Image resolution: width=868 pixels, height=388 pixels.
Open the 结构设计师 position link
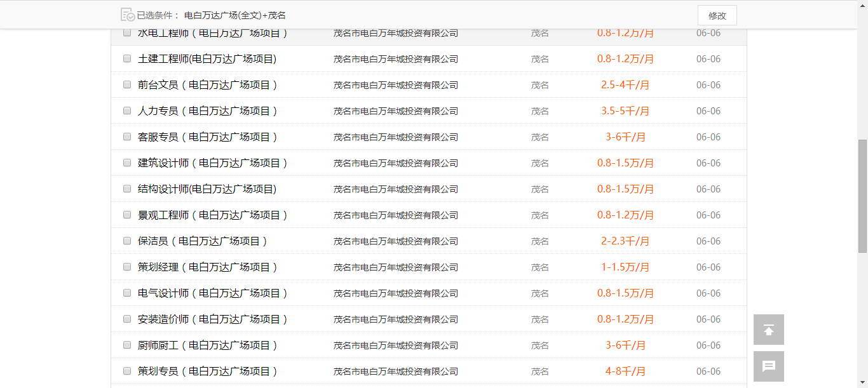click(207, 189)
